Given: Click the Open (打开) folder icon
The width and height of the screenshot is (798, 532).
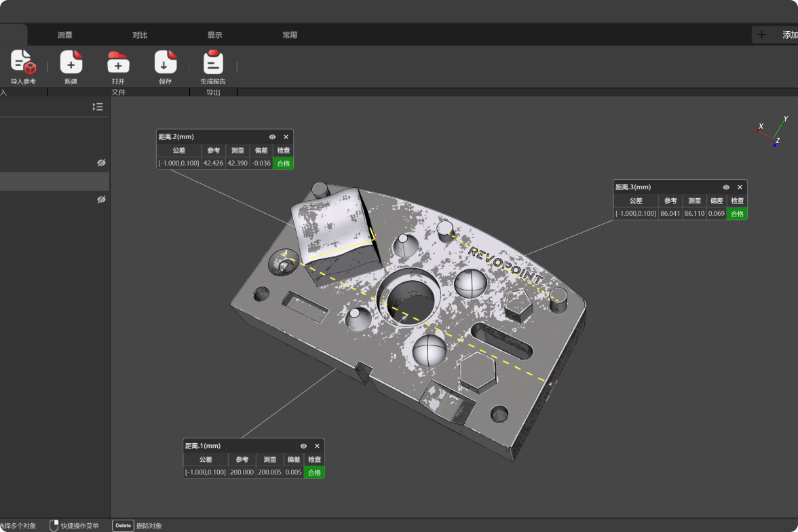Looking at the screenshot, I should pos(118,62).
